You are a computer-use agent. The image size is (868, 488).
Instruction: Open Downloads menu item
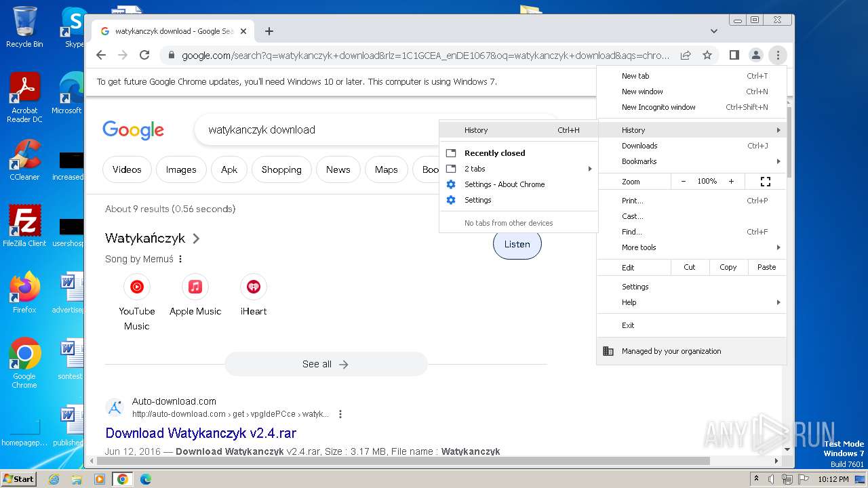point(692,146)
